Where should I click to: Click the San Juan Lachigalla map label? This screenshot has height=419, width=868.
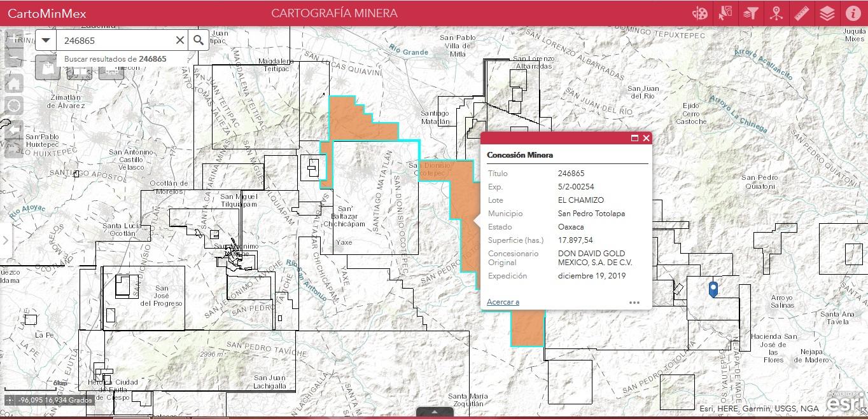(x=270, y=381)
